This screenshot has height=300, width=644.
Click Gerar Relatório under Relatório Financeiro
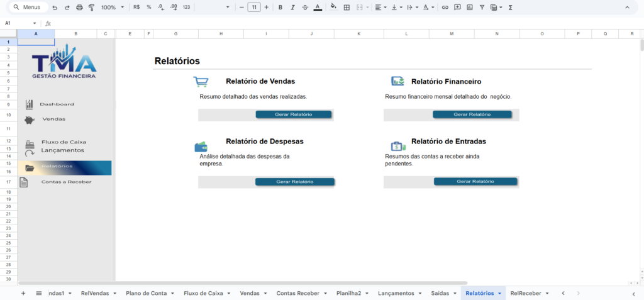click(x=472, y=114)
